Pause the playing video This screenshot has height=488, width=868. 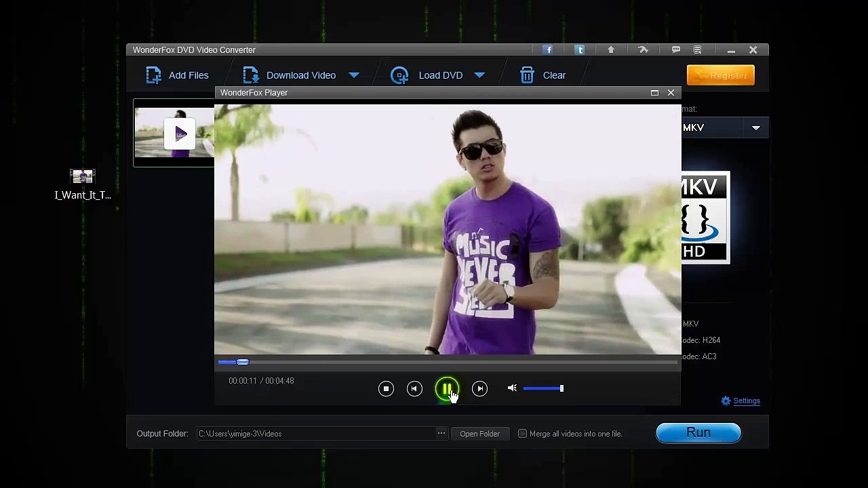(x=447, y=389)
